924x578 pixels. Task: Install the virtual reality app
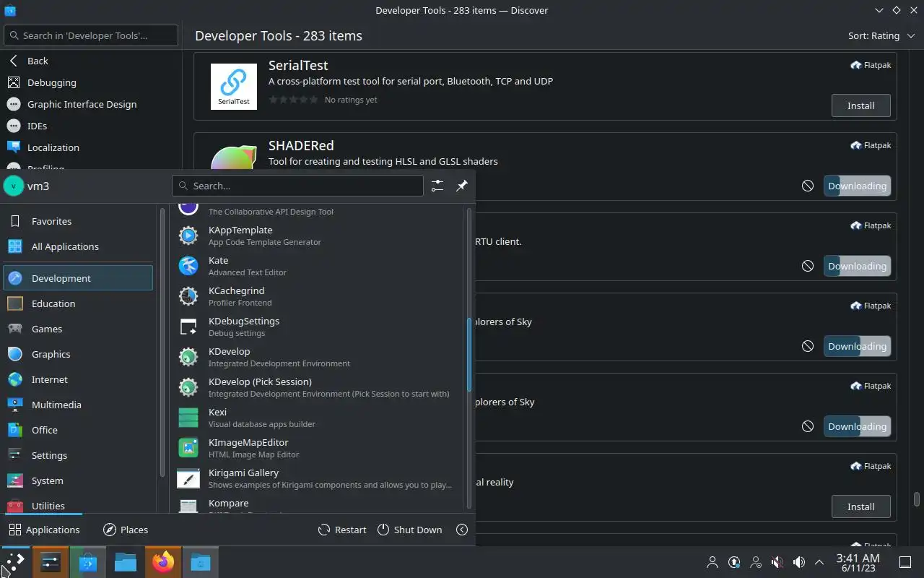point(860,506)
